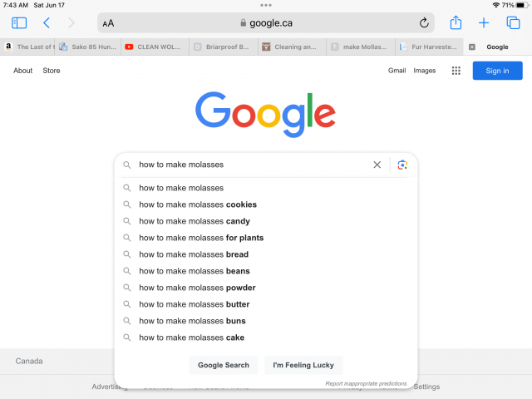The width and height of the screenshot is (532, 399).
Task: Open the Gmail link
Action: pyautogui.click(x=397, y=71)
